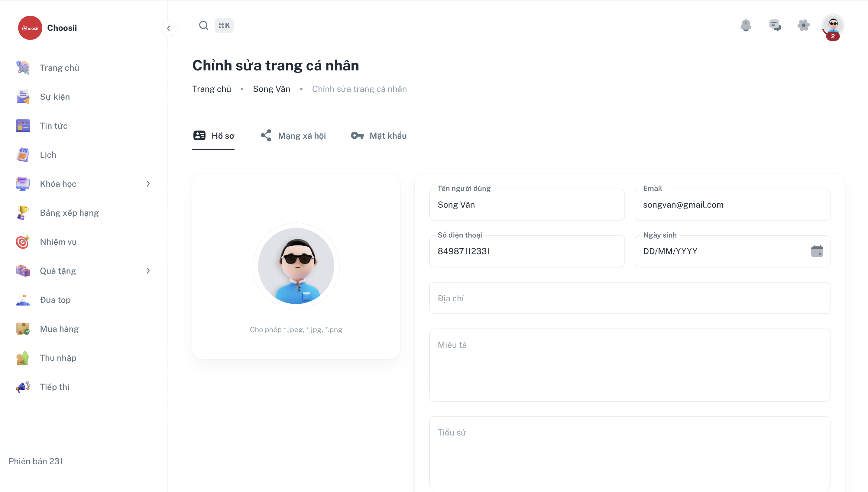
Task: Click the Choosii logo
Action: point(30,28)
